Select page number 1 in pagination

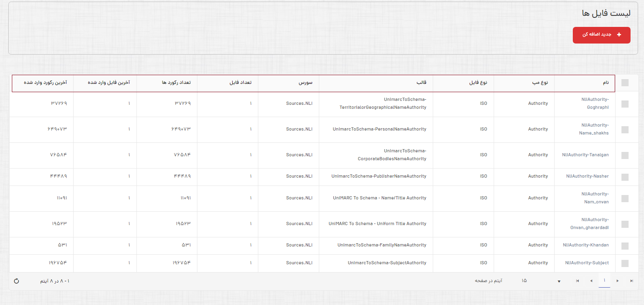pos(604,280)
